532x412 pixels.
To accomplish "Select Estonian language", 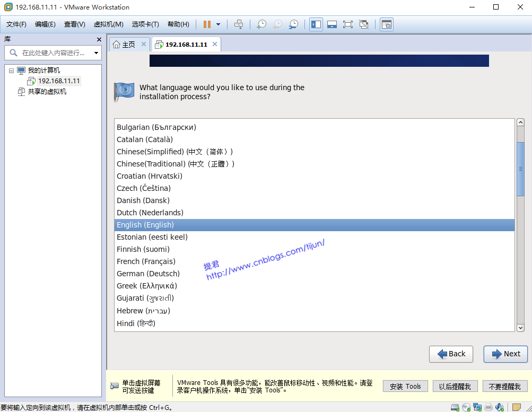I will 314,237.
